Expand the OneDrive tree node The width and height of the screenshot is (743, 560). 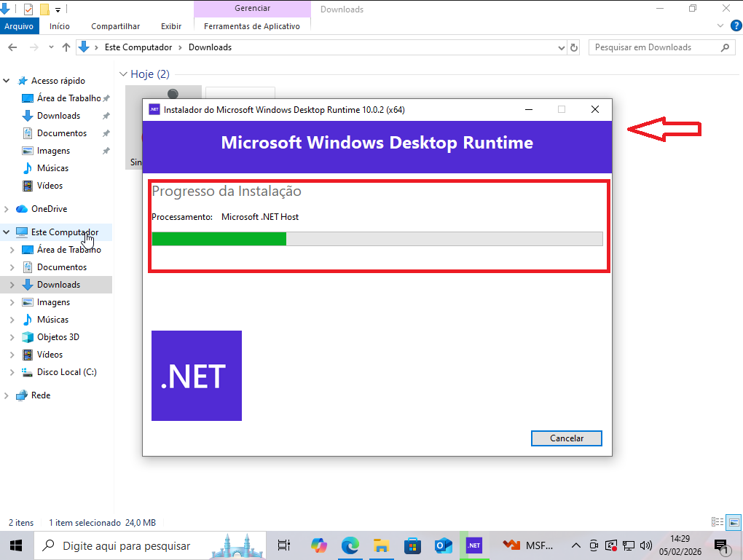coord(7,209)
